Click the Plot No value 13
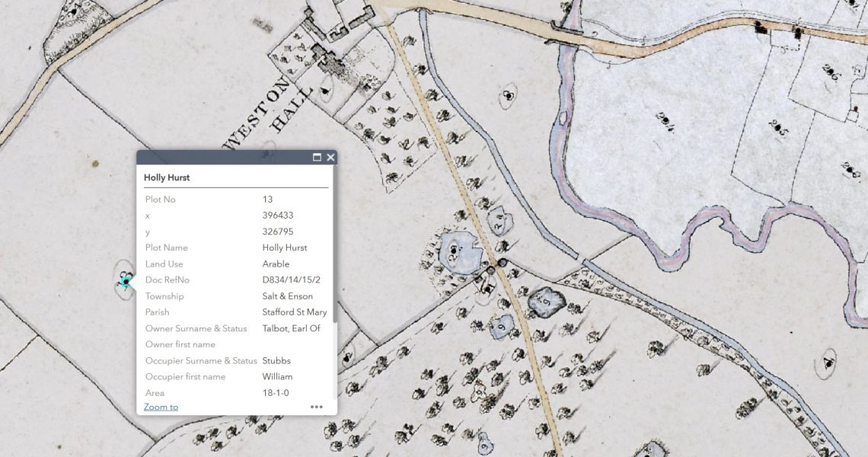868x457 pixels. coord(267,200)
